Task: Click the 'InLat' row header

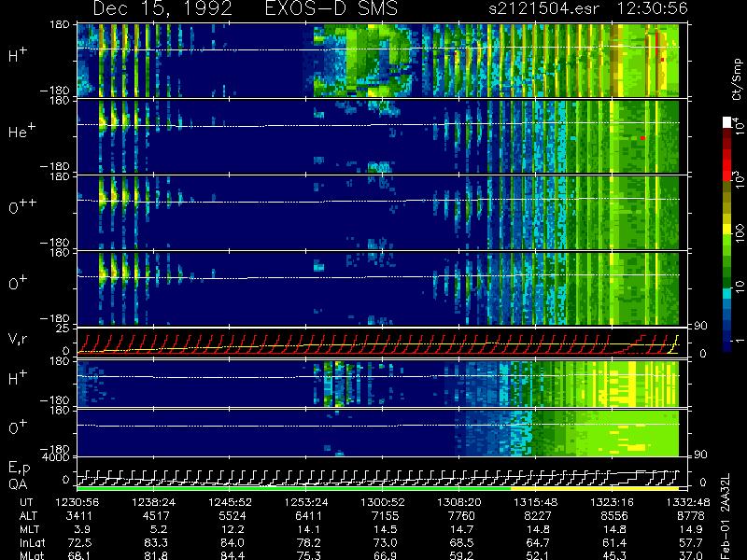Action: 32,543
